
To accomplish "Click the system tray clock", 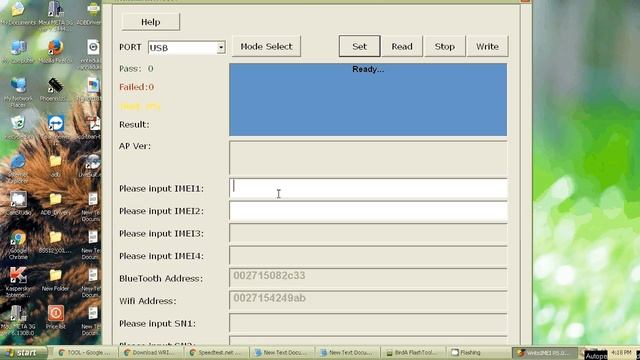I will (x=621, y=352).
